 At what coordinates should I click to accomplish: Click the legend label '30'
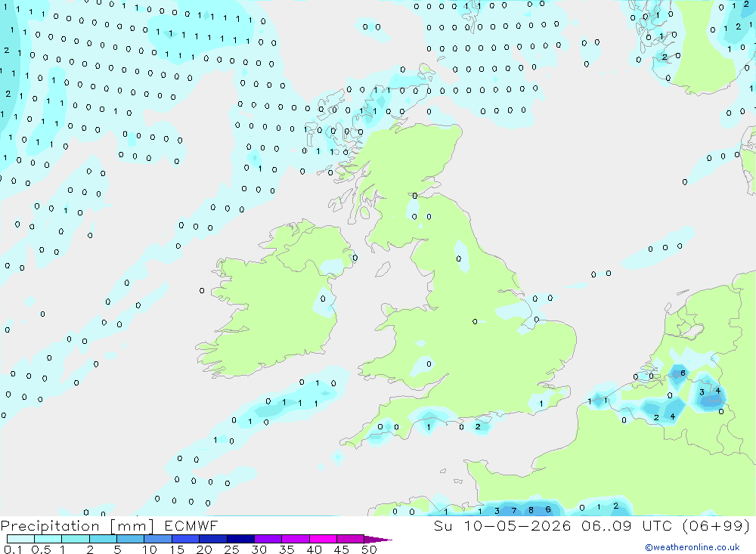(259, 549)
